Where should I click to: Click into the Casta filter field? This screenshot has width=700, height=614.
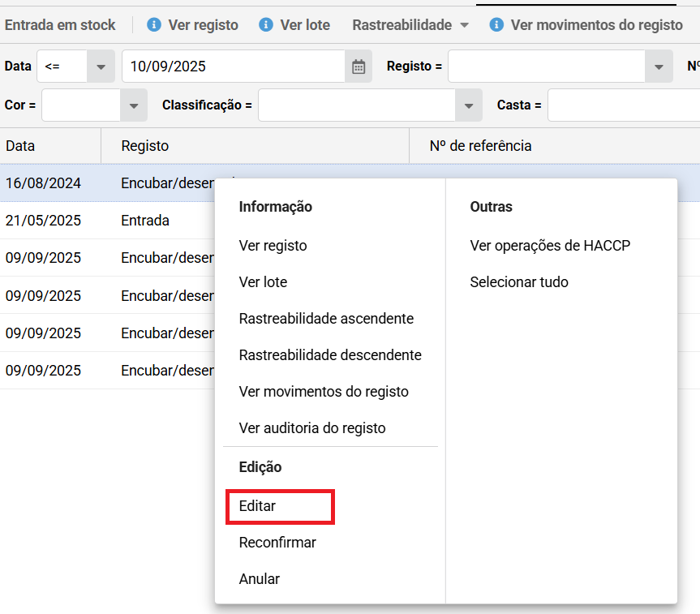pyautogui.click(x=624, y=105)
